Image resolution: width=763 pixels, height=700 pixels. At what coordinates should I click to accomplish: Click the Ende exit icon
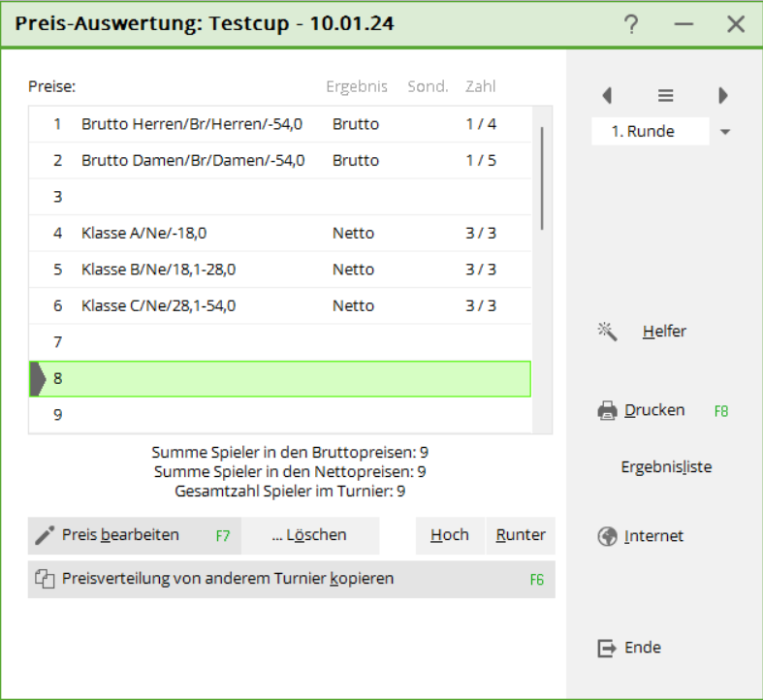click(608, 648)
